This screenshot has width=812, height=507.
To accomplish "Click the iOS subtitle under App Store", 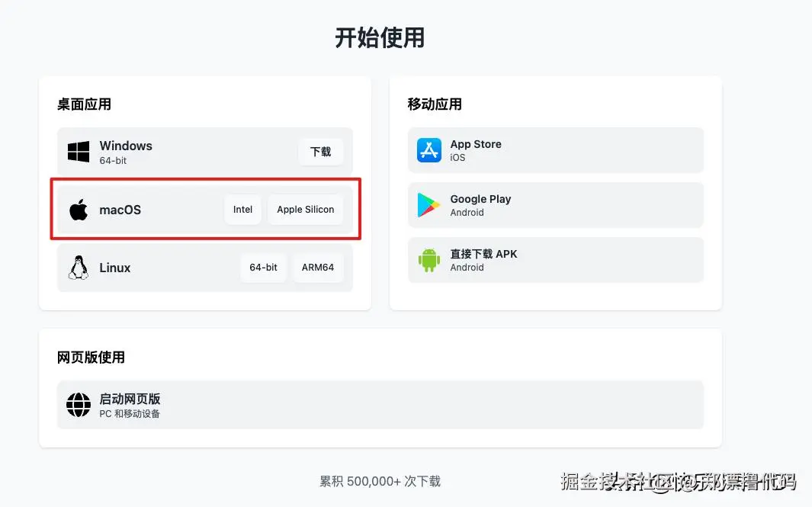I will point(457,157).
